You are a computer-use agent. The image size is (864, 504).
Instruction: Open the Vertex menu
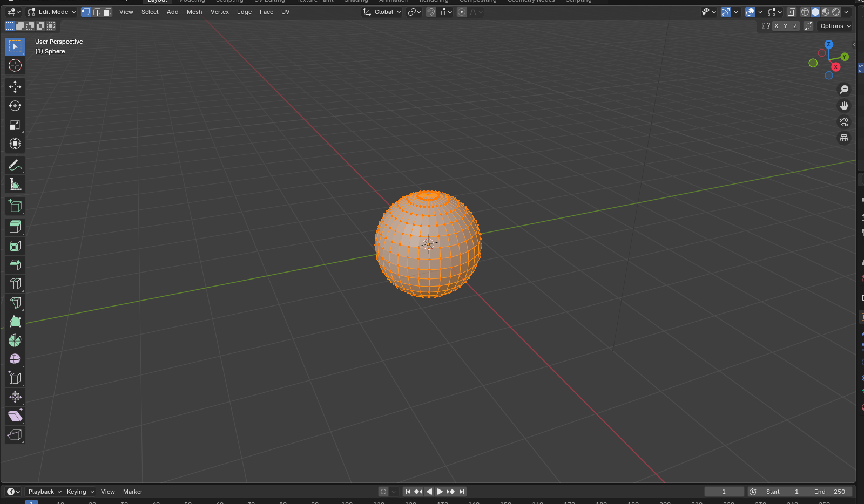click(x=220, y=12)
